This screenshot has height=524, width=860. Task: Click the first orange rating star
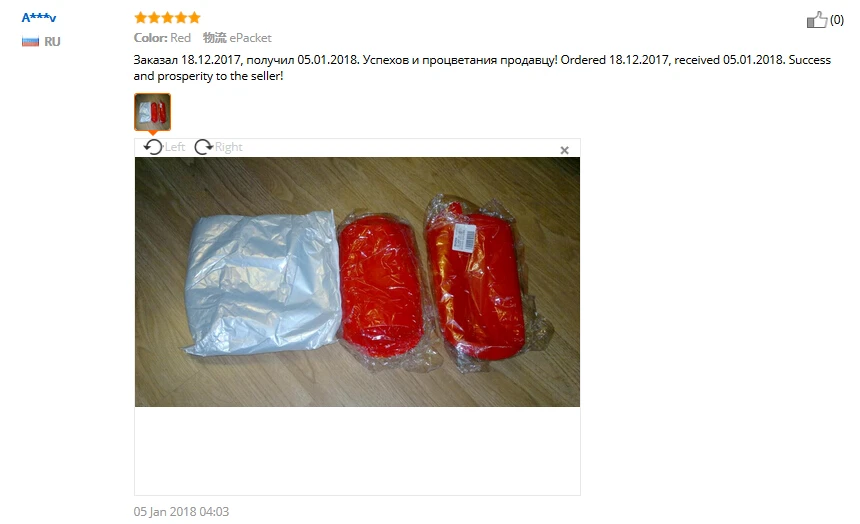point(140,18)
